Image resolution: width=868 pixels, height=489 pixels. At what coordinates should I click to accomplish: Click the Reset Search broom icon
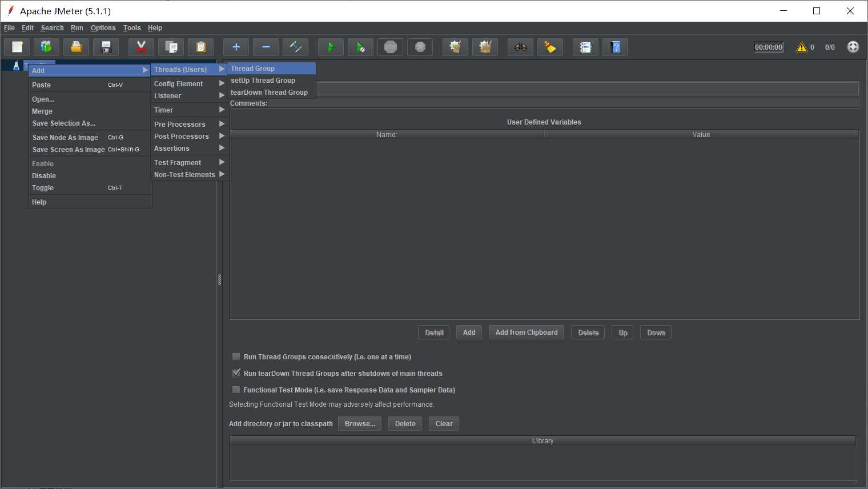[x=550, y=47]
